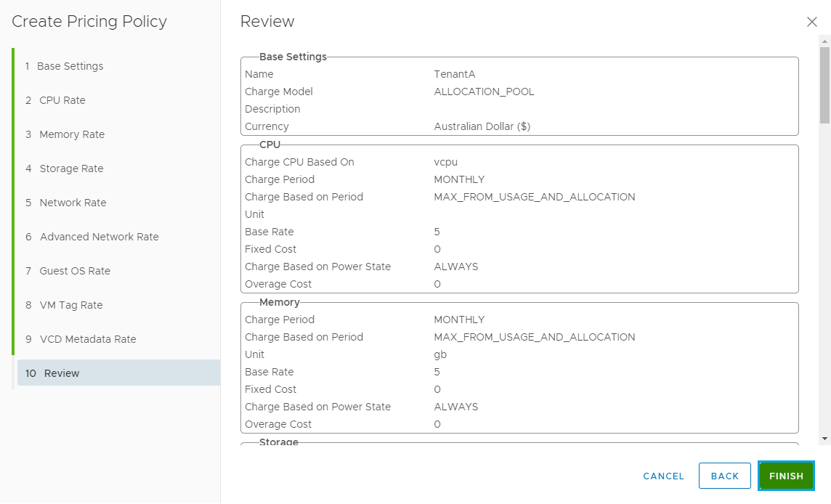The width and height of the screenshot is (831, 504).
Task: Click the Australian Dollar currency value
Action: point(482,126)
